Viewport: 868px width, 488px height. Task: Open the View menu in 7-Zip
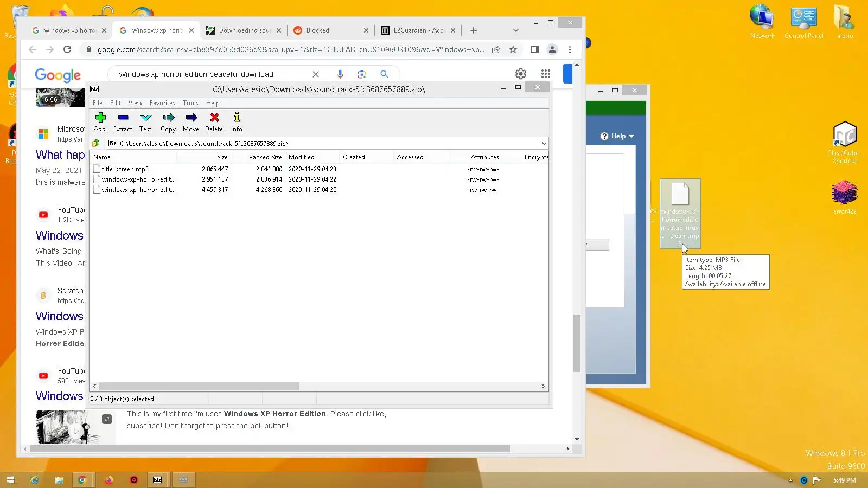pos(135,103)
